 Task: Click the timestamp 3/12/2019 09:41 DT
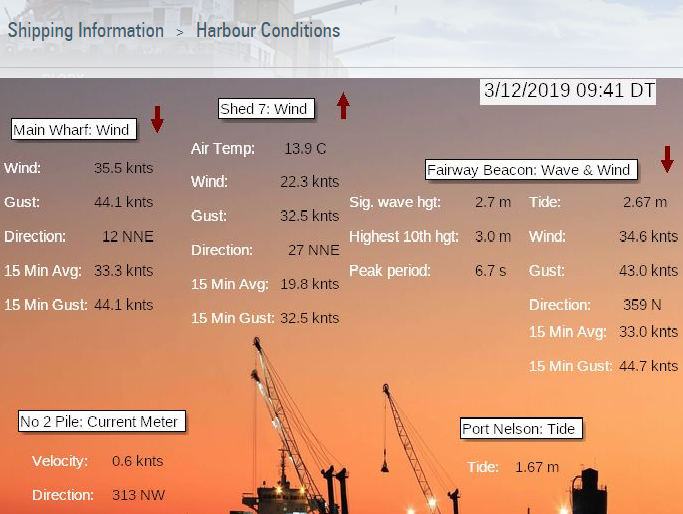click(568, 91)
